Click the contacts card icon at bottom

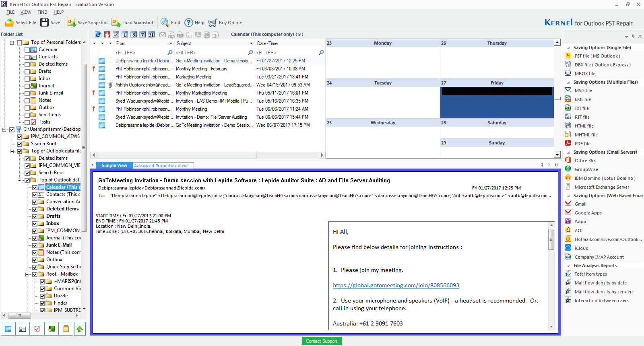[23, 329]
